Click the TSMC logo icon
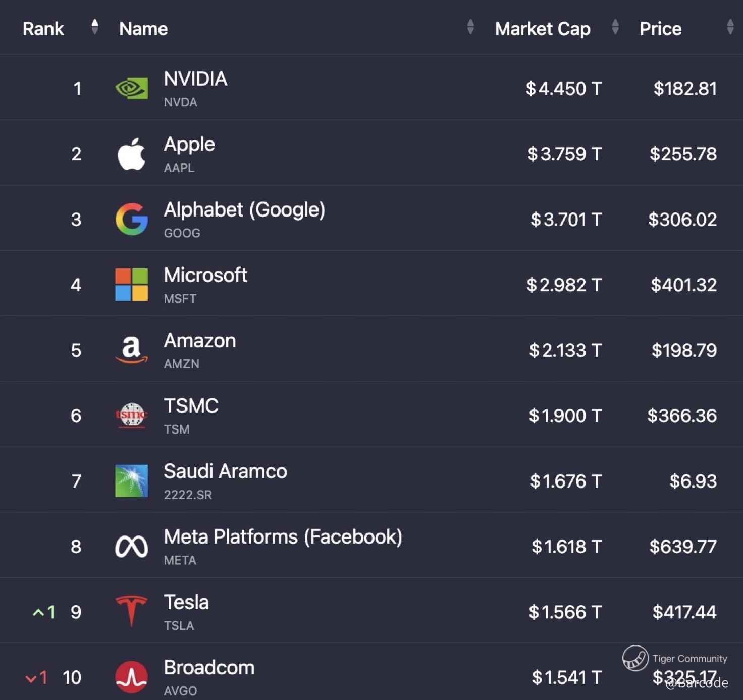 coord(131,415)
